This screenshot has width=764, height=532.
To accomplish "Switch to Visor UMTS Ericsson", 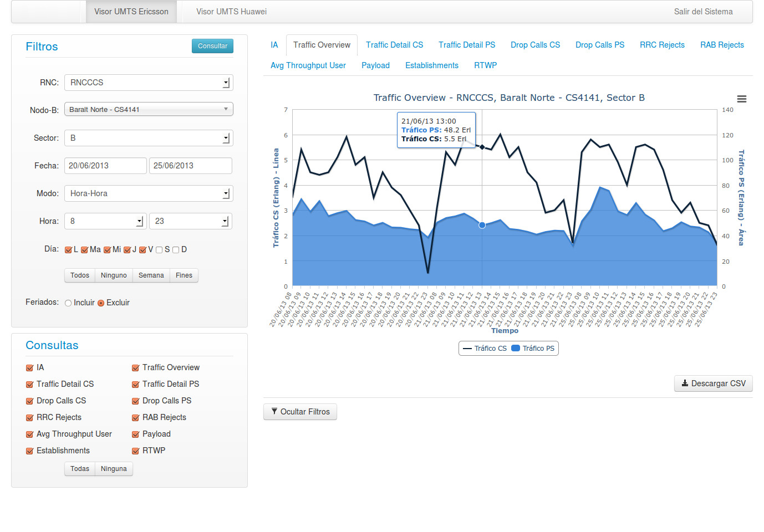I will [131, 12].
